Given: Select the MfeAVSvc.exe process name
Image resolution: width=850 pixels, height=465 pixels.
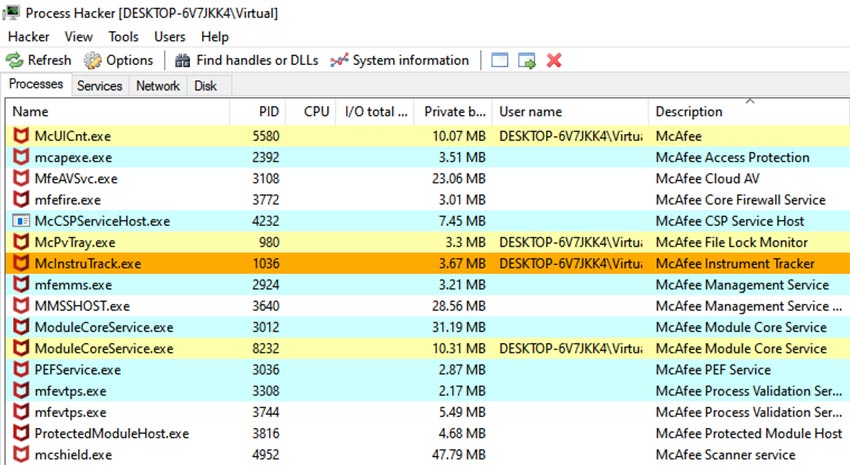Looking at the screenshot, I should [76, 179].
